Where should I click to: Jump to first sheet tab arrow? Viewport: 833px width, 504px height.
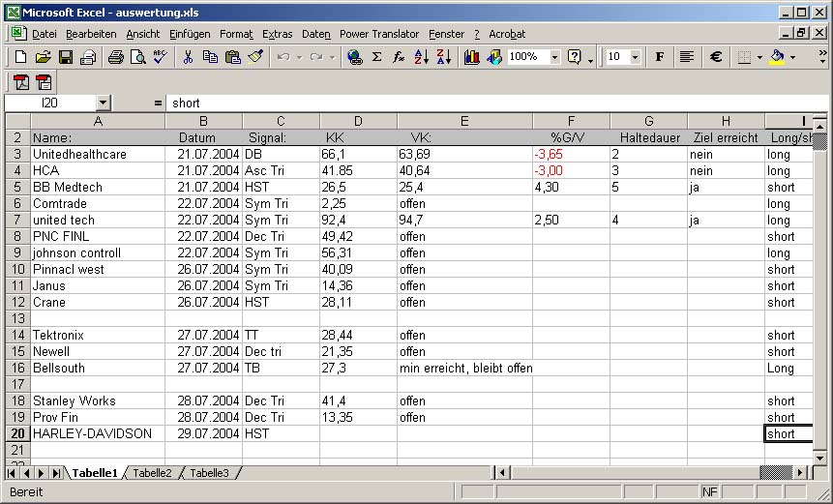tap(12, 473)
